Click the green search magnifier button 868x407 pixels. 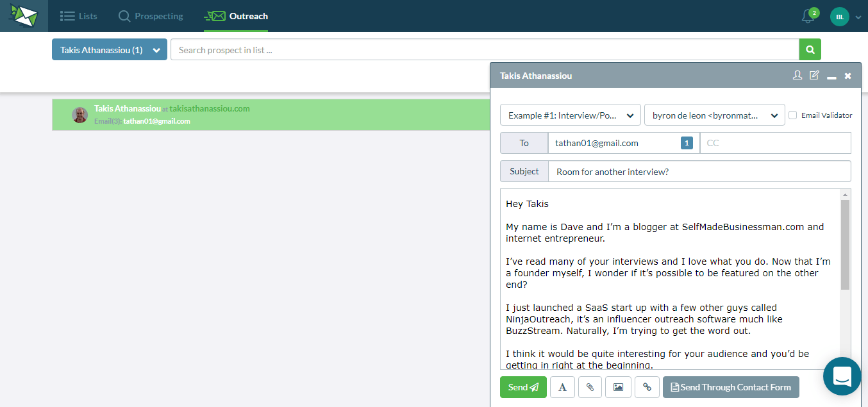[x=810, y=49]
